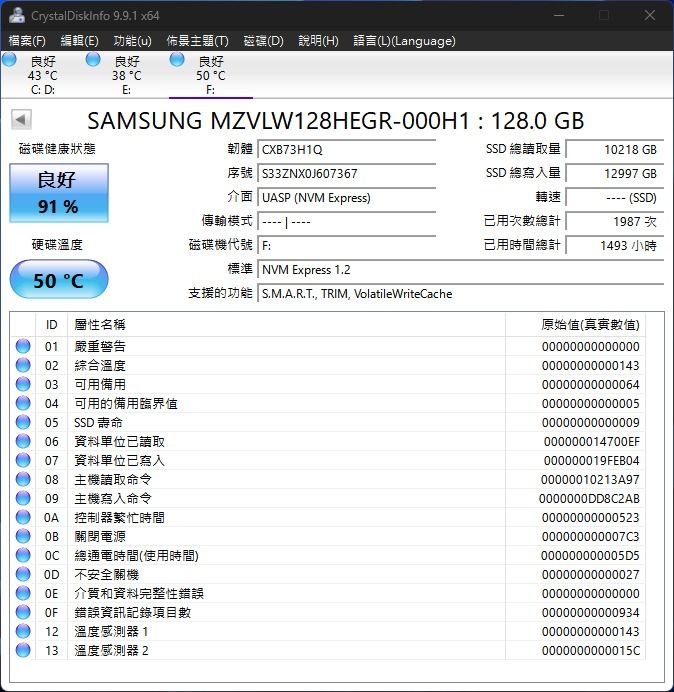Click the status icon for 0B 關閉電源
674x692 pixels.
click(23, 536)
